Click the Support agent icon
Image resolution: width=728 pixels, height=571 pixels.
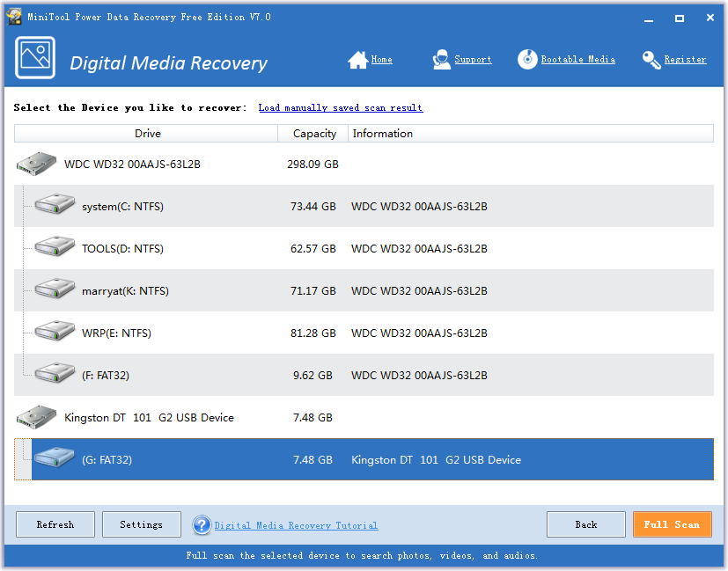442,59
